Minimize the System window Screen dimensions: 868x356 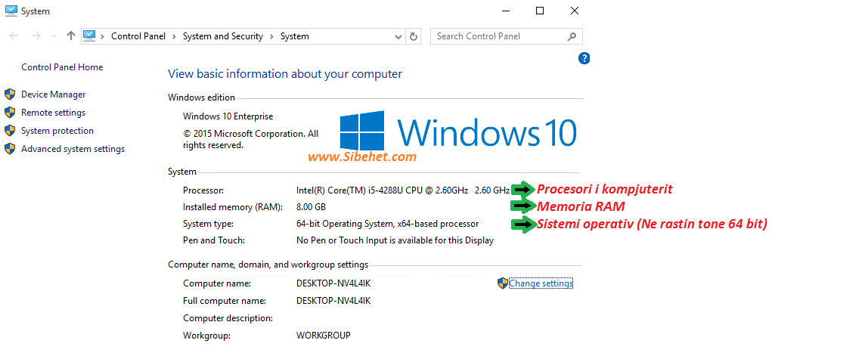[x=505, y=11]
